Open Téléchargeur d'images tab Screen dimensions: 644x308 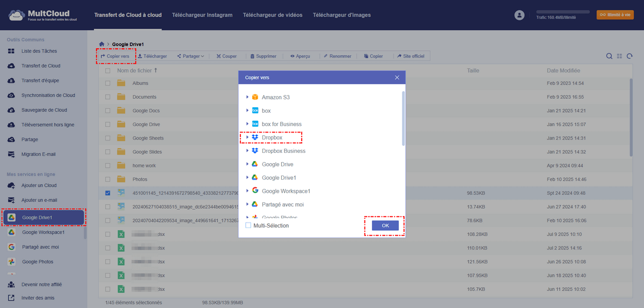342,15
